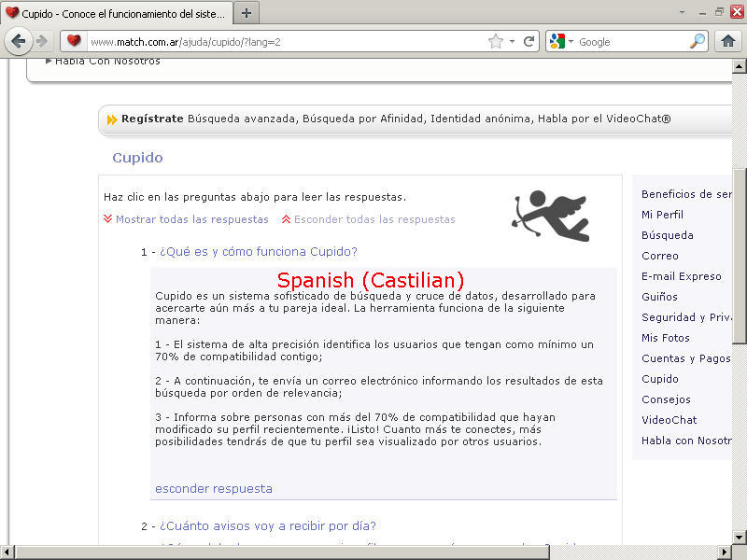Open Cuentas y Pagos sidebar link
The width and height of the screenshot is (747, 560).
coord(686,358)
